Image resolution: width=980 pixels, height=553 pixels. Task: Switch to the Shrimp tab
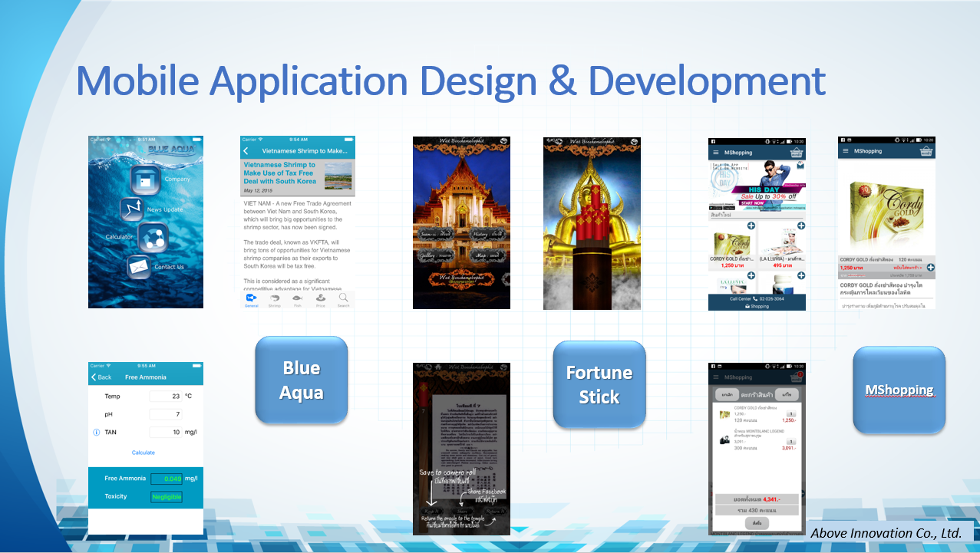(274, 300)
